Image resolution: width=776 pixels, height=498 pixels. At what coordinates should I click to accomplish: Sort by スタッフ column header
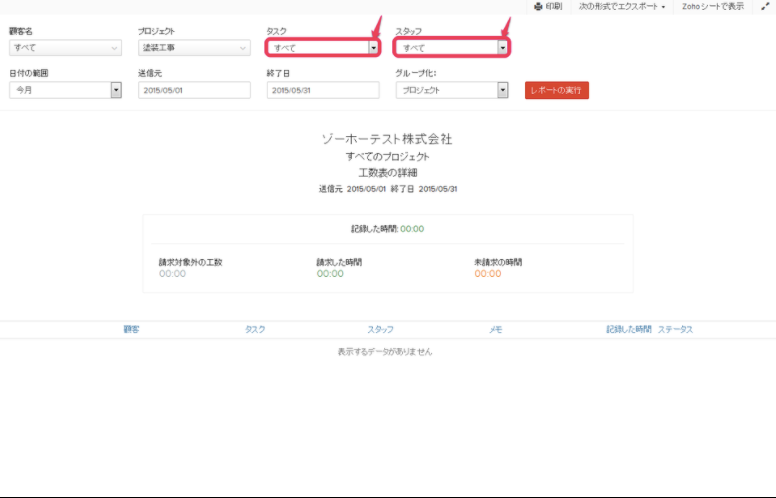(x=380, y=329)
